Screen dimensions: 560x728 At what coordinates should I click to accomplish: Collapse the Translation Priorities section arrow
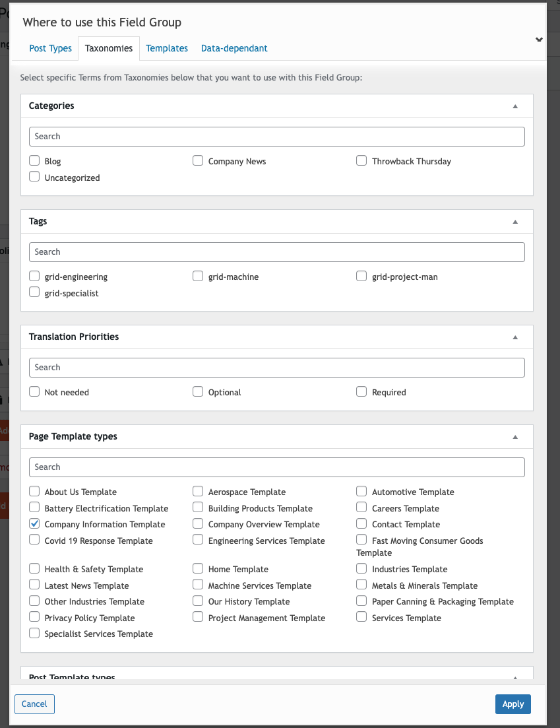click(x=515, y=337)
